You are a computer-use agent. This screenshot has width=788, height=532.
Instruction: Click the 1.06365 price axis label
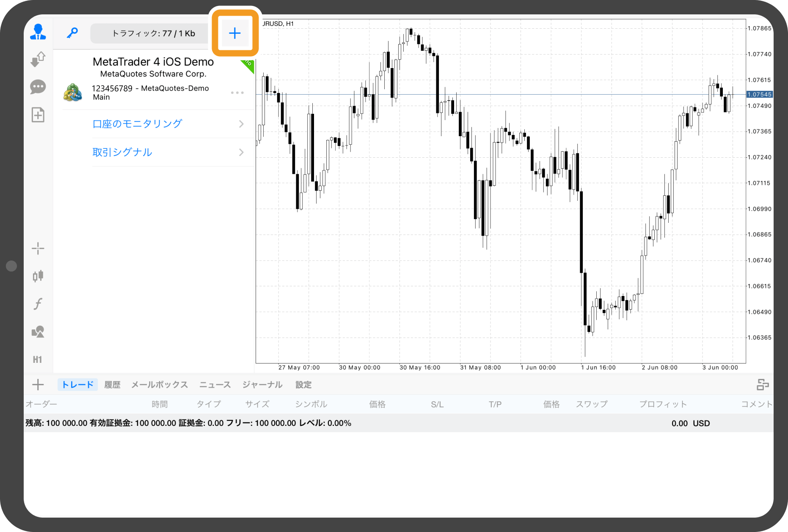759,337
